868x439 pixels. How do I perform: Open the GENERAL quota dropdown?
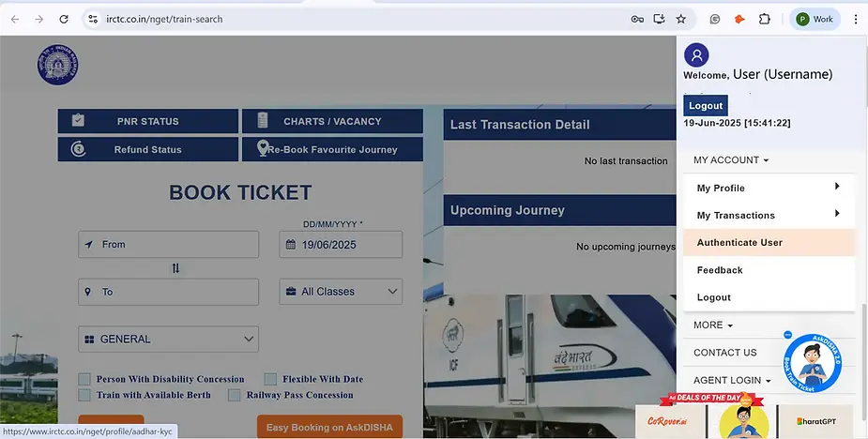click(168, 339)
